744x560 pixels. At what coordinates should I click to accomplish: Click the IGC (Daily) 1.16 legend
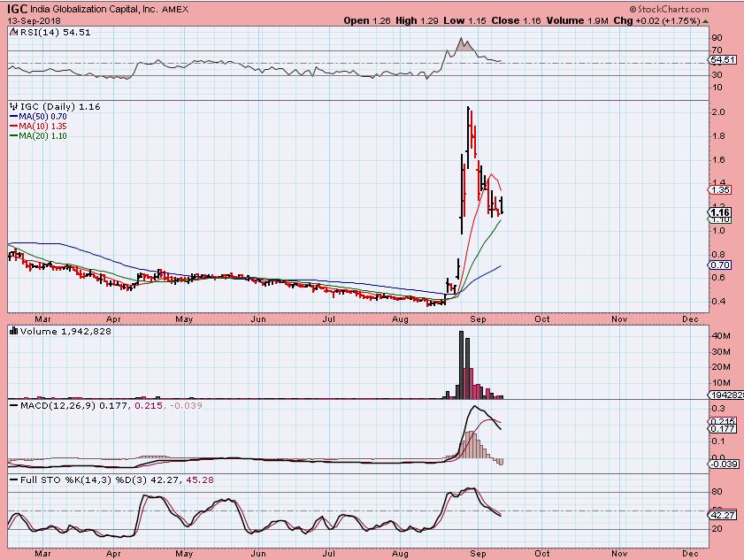pos(60,107)
